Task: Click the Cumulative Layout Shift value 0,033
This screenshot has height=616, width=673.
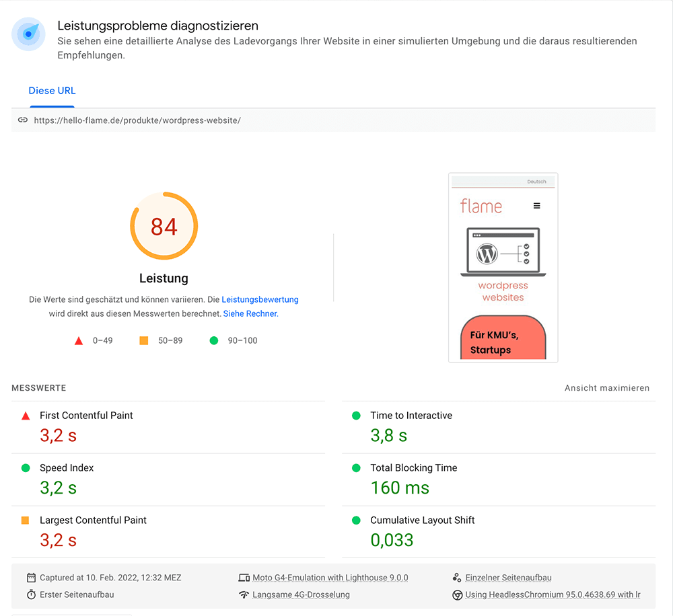Action: click(392, 540)
